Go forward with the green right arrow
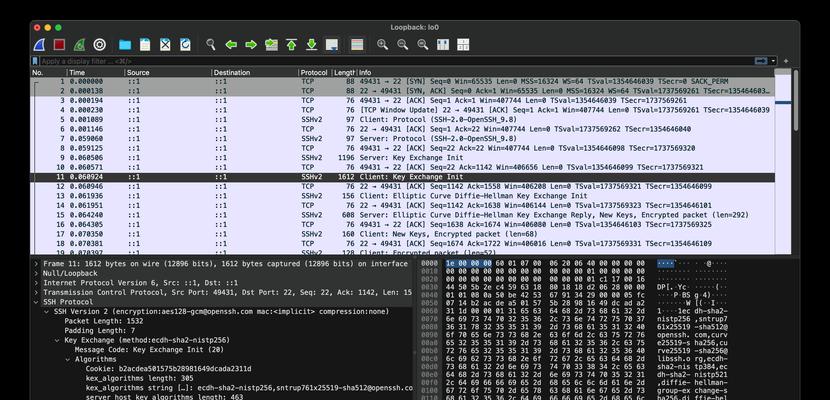This screenshot has height=400, width=830. [x=251, y=45]
